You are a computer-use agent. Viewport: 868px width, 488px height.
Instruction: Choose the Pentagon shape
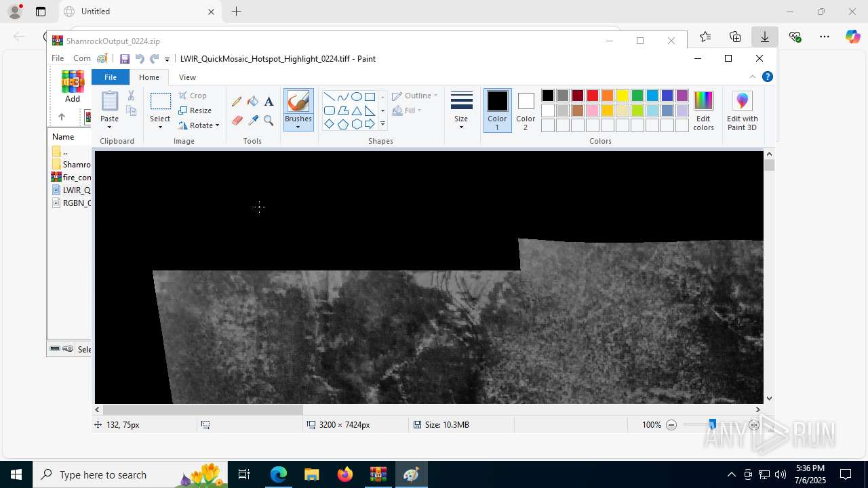click(x=342, y=124)
